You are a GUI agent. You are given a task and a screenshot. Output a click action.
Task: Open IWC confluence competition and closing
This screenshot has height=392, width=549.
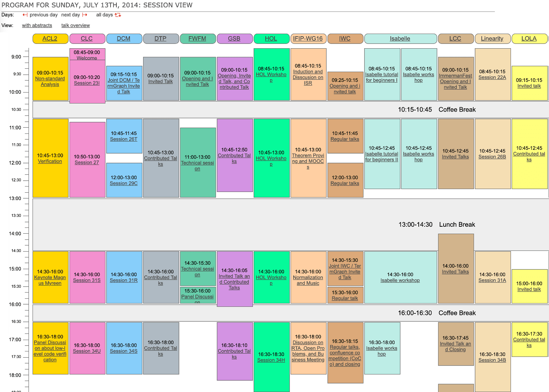point(345,355)
